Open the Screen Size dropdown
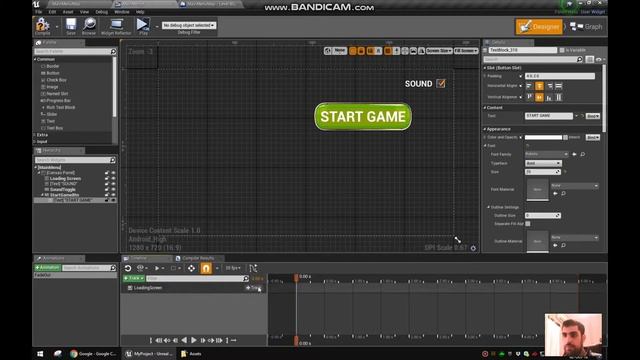 [439, 51]
